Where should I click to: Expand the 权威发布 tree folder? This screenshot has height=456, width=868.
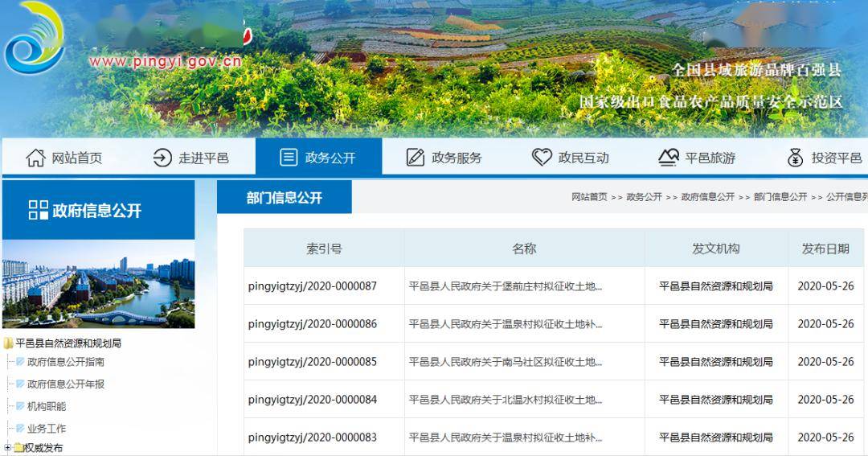click(x=7, y=448)
